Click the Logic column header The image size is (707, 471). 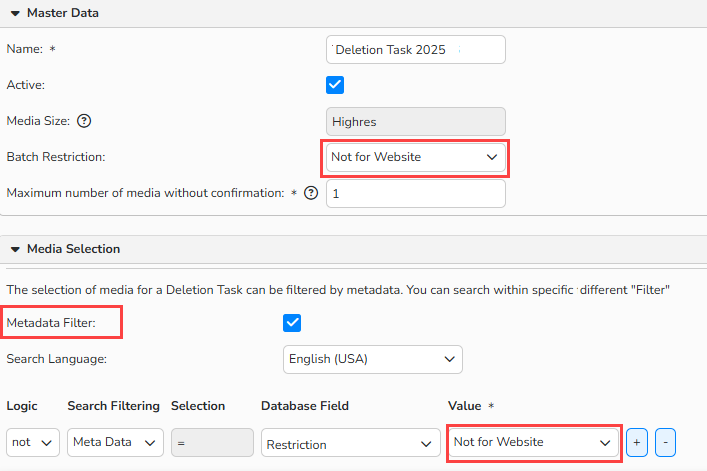[22, 406]
